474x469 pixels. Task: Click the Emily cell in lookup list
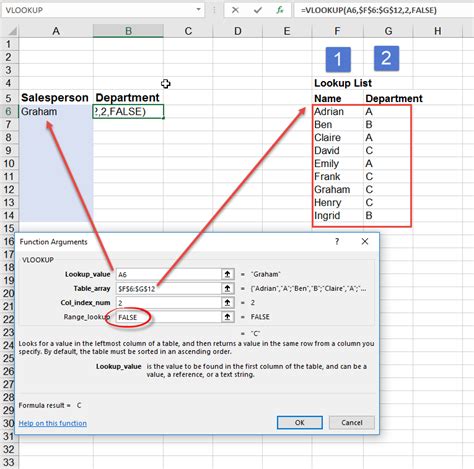(337, 163)
